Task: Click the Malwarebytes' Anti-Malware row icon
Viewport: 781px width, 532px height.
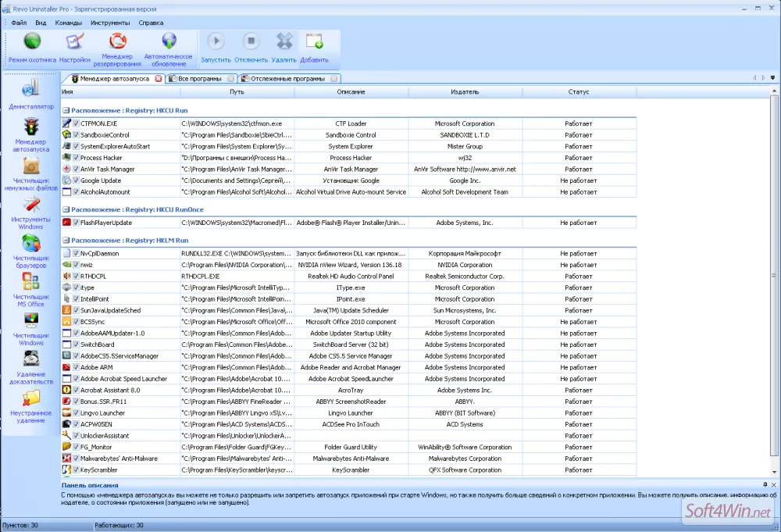Action: point(66,459)
